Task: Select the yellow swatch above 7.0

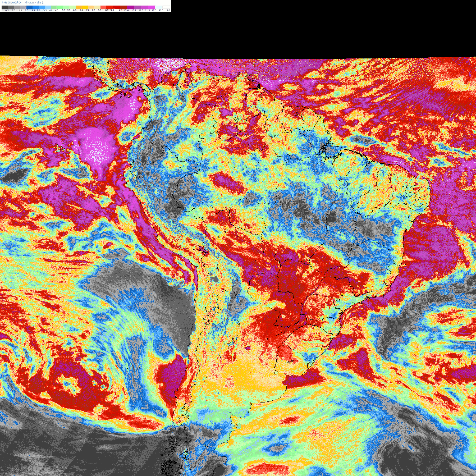Action: click(85, 7)
